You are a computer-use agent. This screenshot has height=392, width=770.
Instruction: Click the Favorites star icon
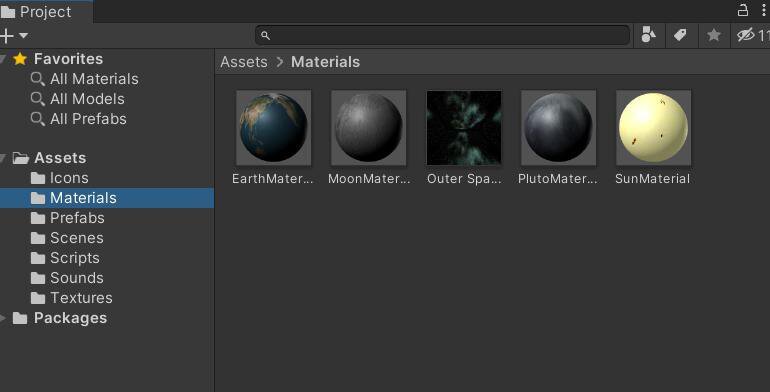point(20,59)
